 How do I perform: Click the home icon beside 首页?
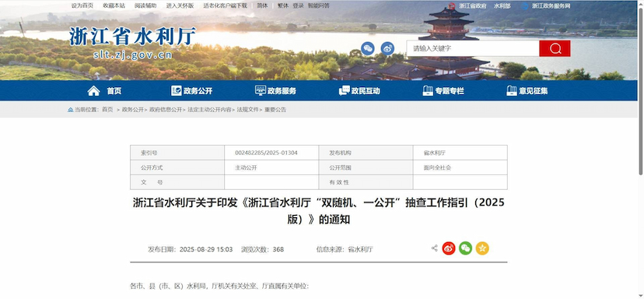(x=93, y=91)
